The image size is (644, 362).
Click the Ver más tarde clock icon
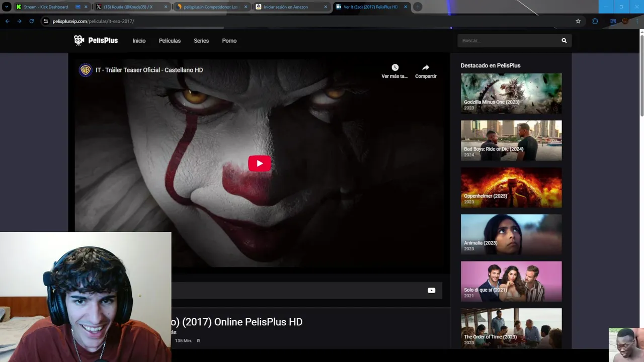pyautogui.click(x=395, y=67)
